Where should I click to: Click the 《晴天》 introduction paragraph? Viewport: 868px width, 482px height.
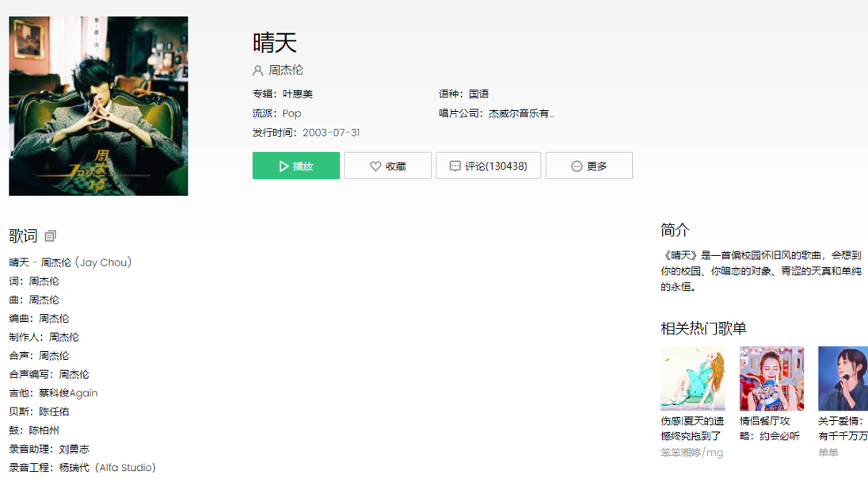[x=761, y=271]
